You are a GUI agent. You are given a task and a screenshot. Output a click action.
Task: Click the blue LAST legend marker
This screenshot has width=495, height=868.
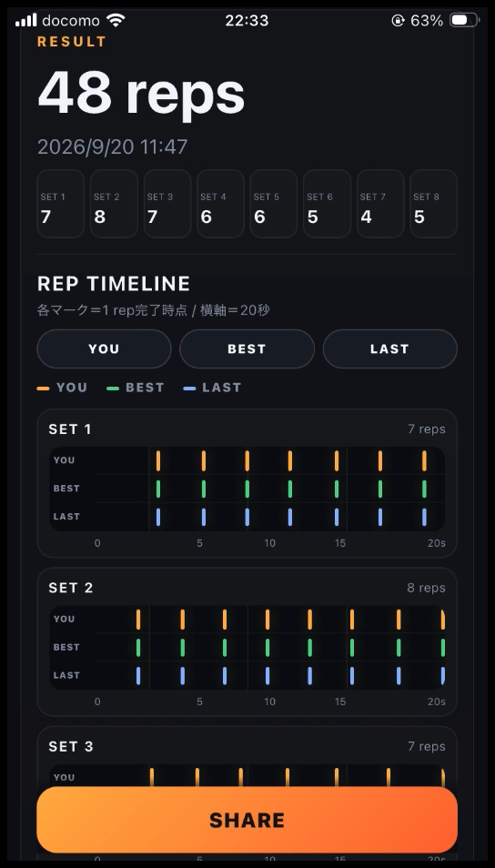(189, 389)
